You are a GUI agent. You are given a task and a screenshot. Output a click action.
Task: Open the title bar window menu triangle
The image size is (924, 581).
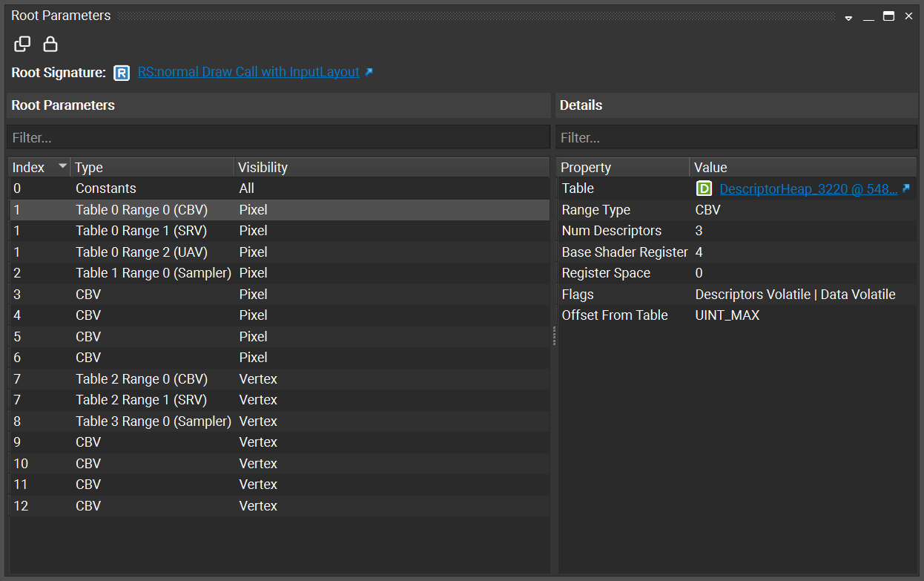(848, 16)
